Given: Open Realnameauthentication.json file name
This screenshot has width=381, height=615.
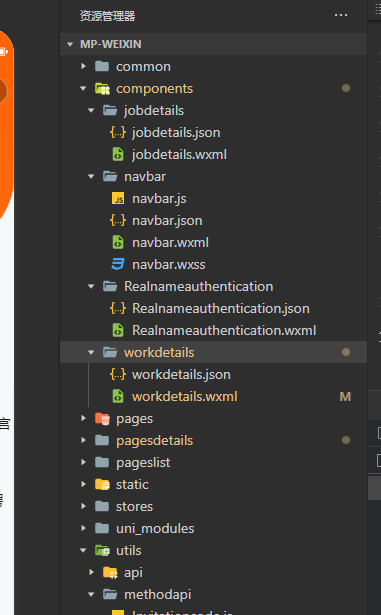Looking at the screenshot, I should click(x=221, y=309).
